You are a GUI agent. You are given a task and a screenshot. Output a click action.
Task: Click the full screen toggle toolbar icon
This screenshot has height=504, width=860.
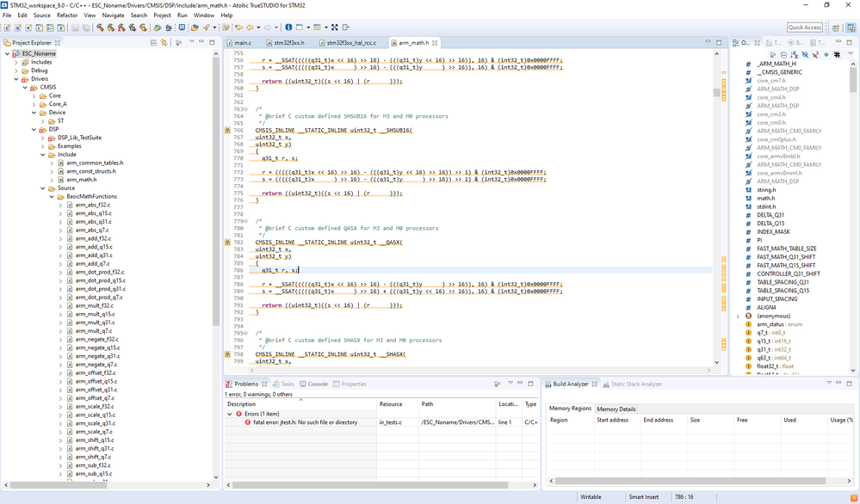tap(335, 28)
